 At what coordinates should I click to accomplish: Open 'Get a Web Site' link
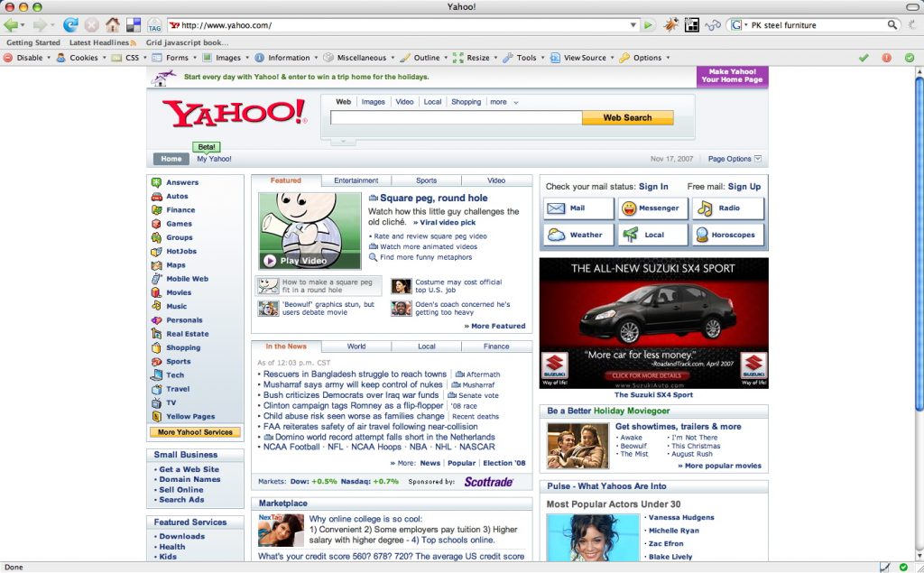(x=189, y=469)
